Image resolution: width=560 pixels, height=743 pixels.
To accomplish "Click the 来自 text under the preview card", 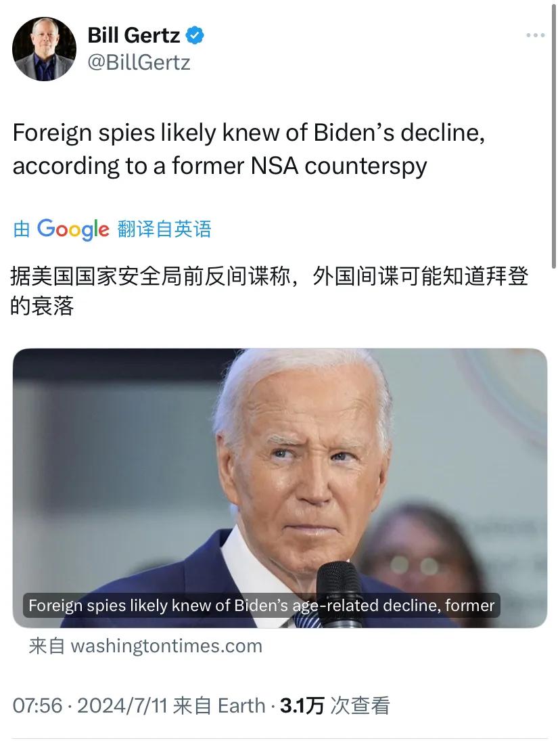I will click(47, 646).
